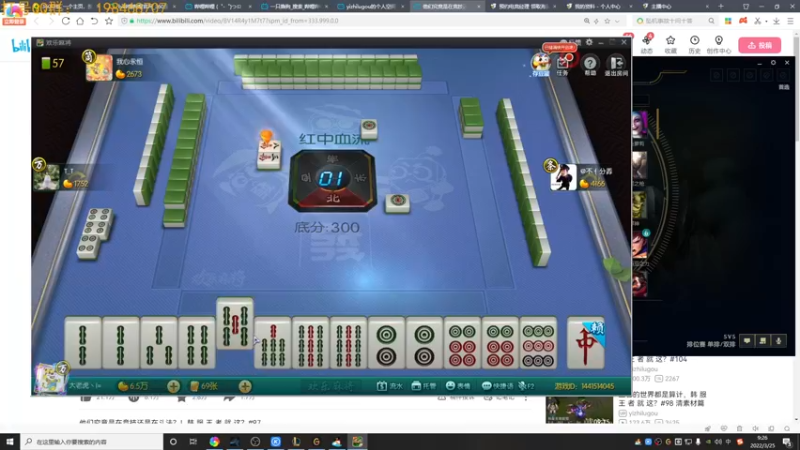Open the browser download icon
800x450 pixels.
[776, 21]
